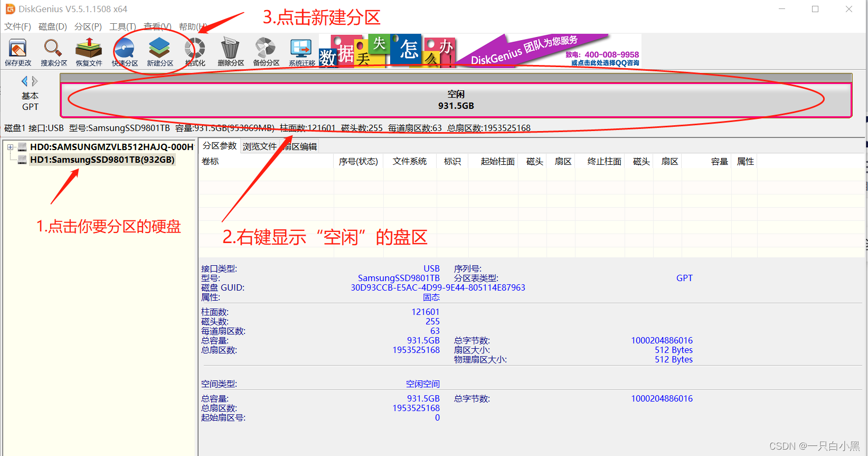868x456 pixels.
Task: Open the Disk (磁盘) menu
Action: click(x=53, y=26)
